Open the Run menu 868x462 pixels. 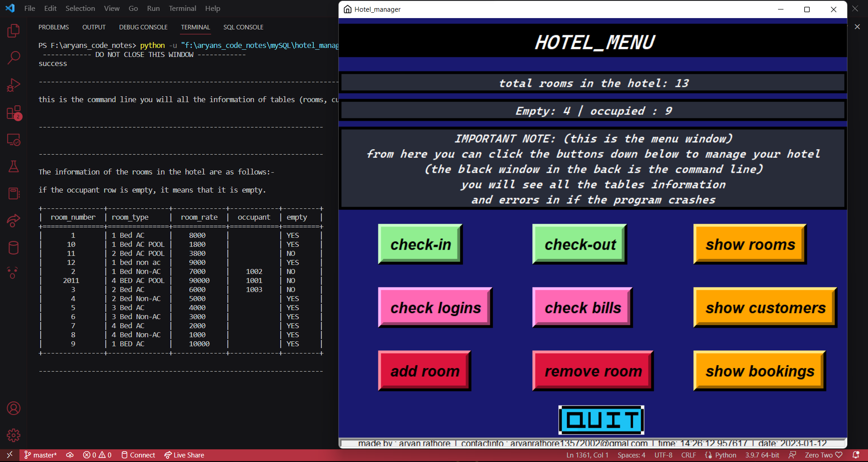(x=153, y=8)
